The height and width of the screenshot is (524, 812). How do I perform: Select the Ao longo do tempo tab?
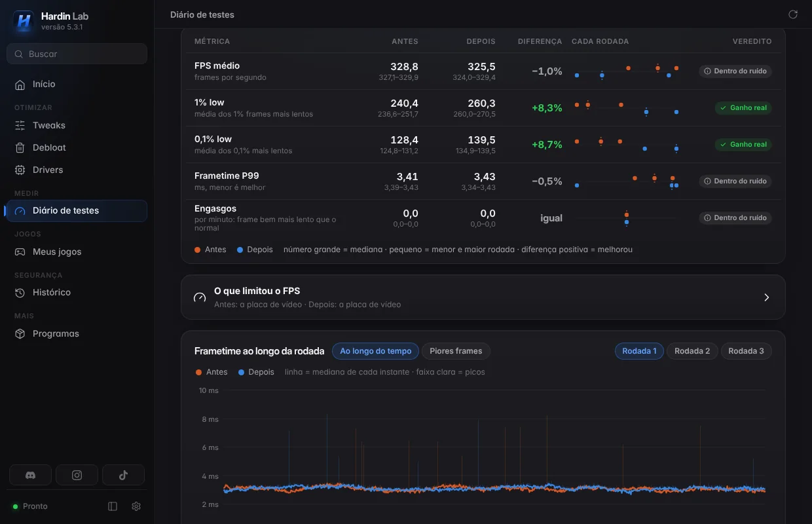376,351
